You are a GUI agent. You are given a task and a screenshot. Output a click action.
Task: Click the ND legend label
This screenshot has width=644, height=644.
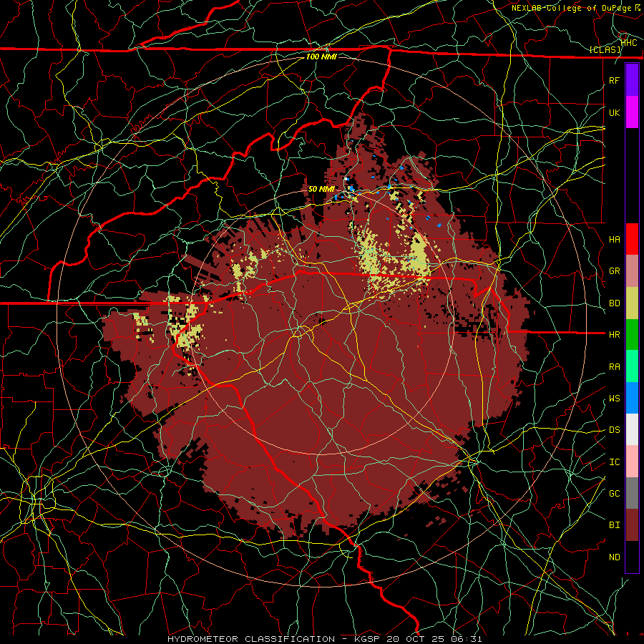pyautogui.click(x=615, y=557)
